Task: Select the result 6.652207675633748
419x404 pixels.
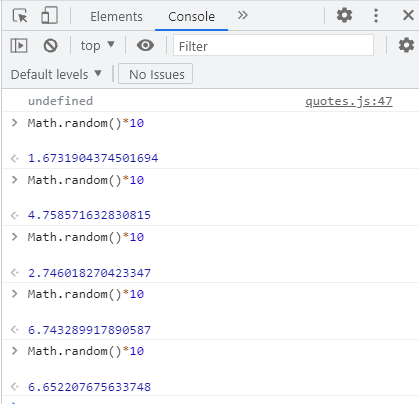Action: pos(89,387)
